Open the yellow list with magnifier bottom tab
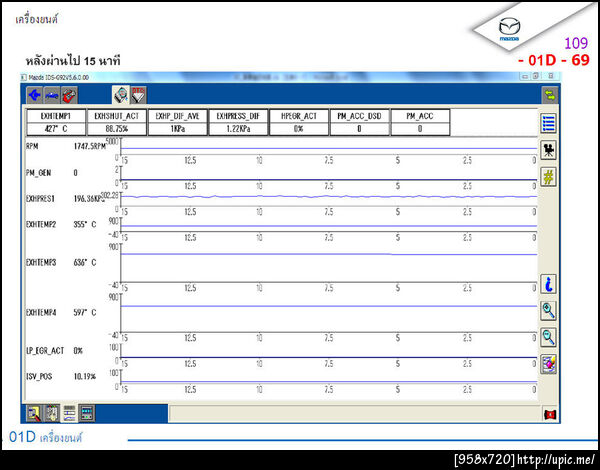The width and height of the screenshot is (600, 470). 34,413
